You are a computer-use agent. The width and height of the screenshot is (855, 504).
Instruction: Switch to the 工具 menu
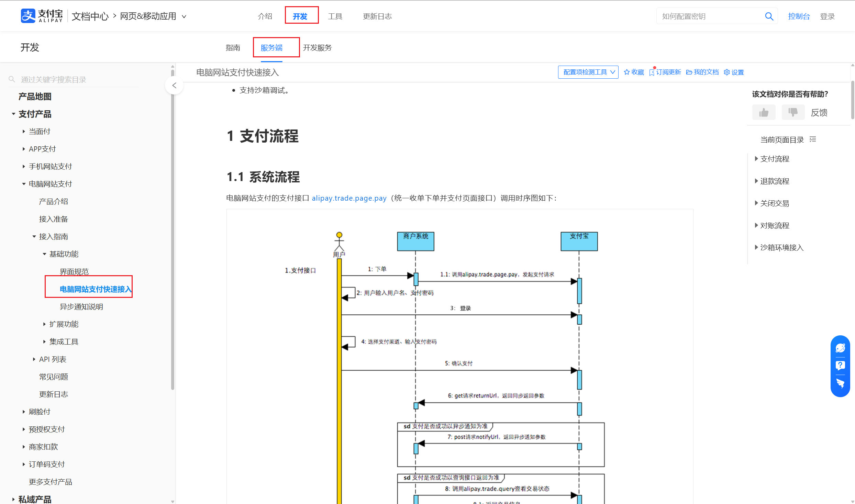point(335,16)
